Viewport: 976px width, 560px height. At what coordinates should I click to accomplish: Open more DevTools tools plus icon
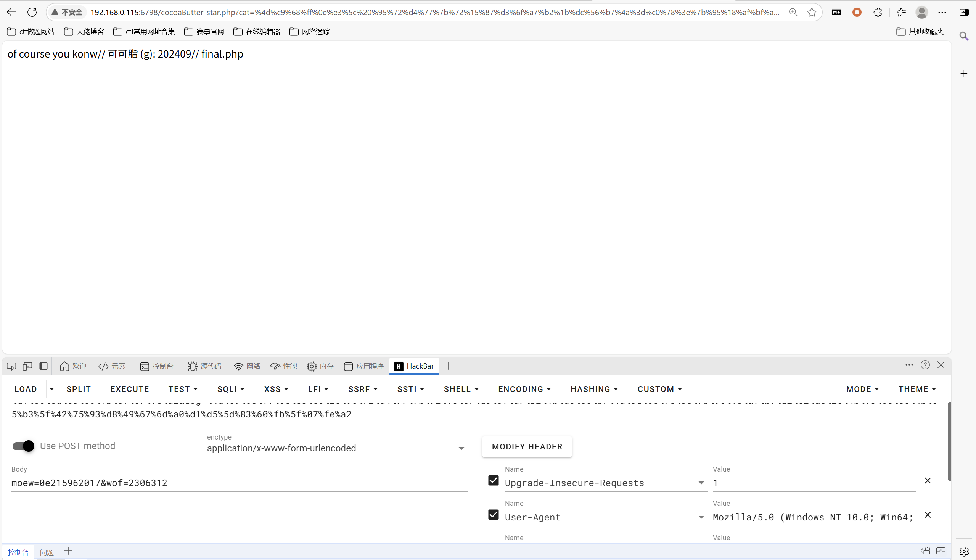point(448,366)
